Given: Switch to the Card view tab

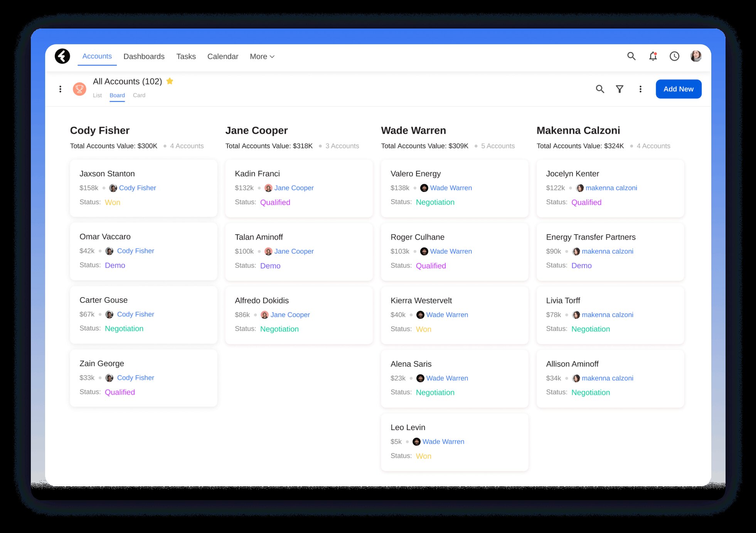Looking at the screenshot, I should coord(139,95).
